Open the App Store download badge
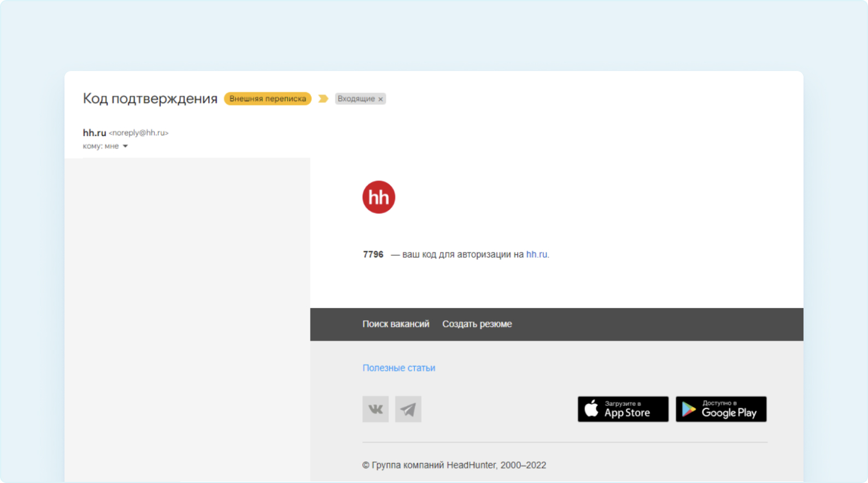 pyautogui.click(x=623, y=409)
